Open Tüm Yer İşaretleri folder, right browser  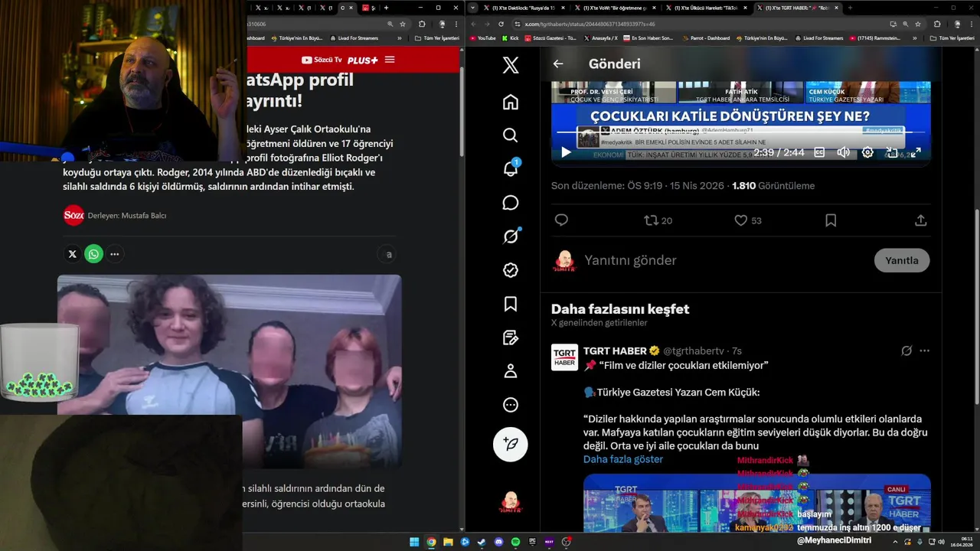[952, 37]
